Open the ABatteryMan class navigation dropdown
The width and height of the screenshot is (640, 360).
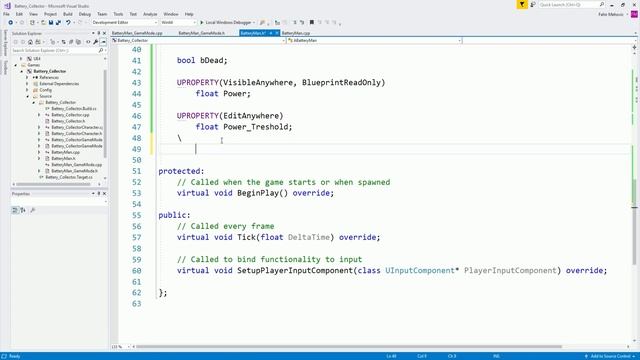click(x=374, y=40)
